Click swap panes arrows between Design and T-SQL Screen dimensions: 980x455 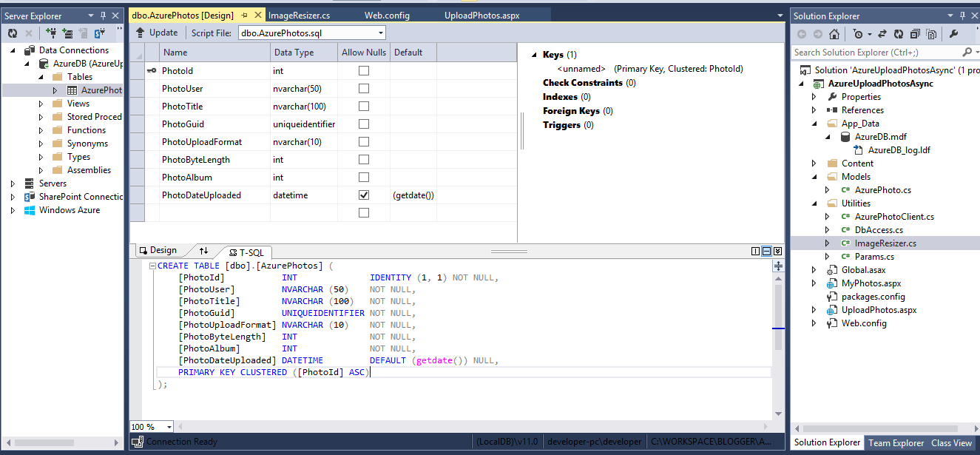click(204, 252)
